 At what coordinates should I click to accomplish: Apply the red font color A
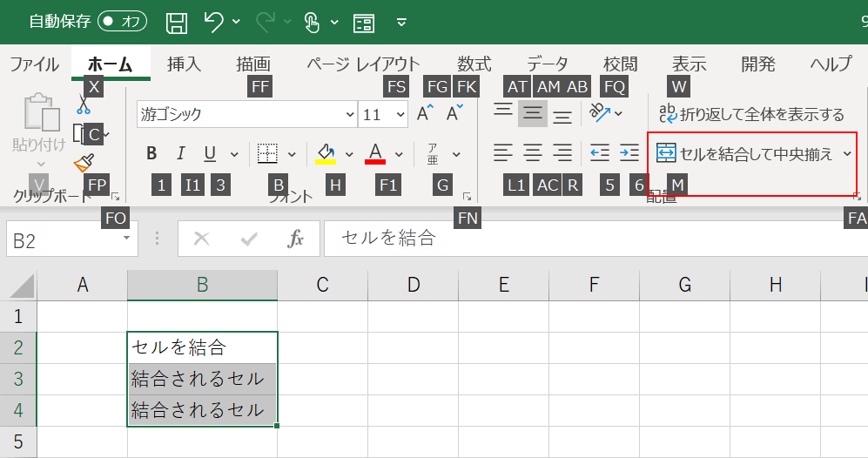(375, 154)
